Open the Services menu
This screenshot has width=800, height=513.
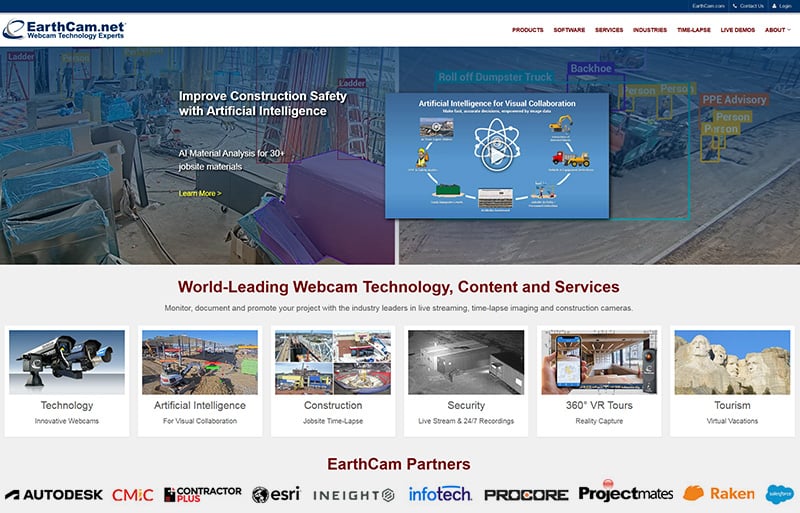tap(609, 30)
